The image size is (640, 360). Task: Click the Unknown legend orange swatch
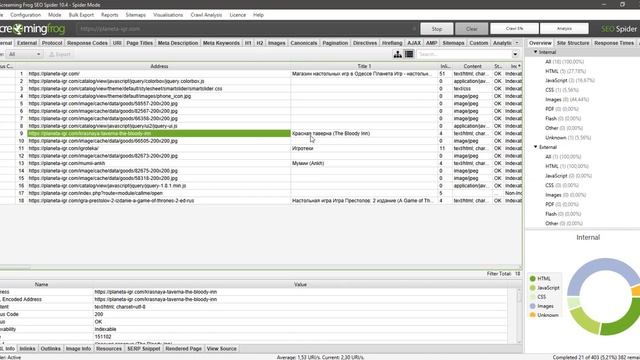533,315
